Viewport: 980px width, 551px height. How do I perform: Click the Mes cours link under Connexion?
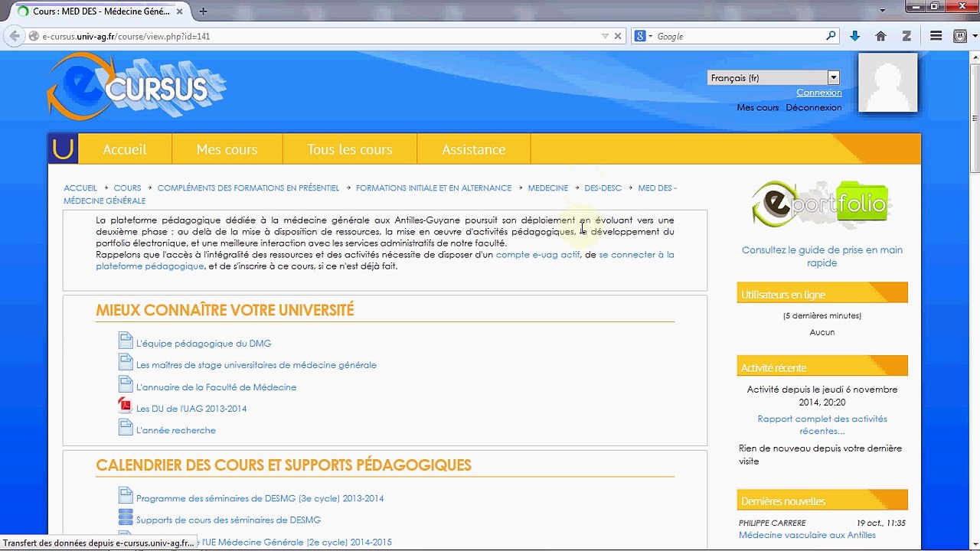click(x=758, y=108)
